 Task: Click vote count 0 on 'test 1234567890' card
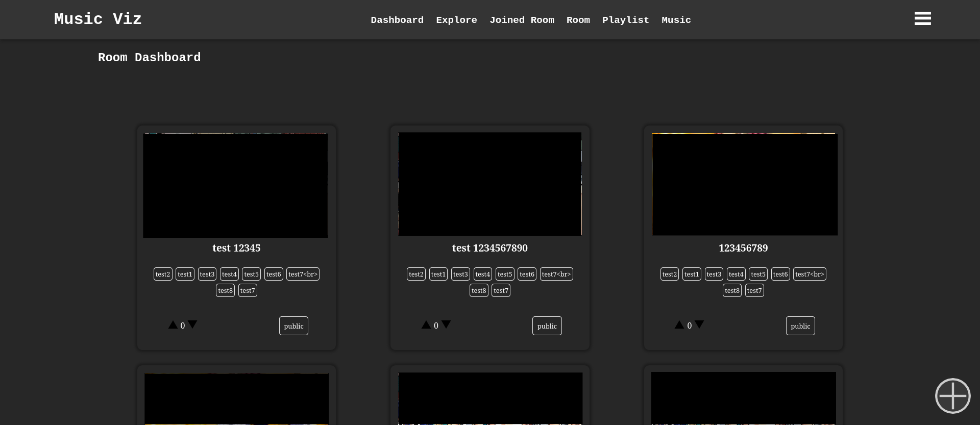tap(436, 326)
